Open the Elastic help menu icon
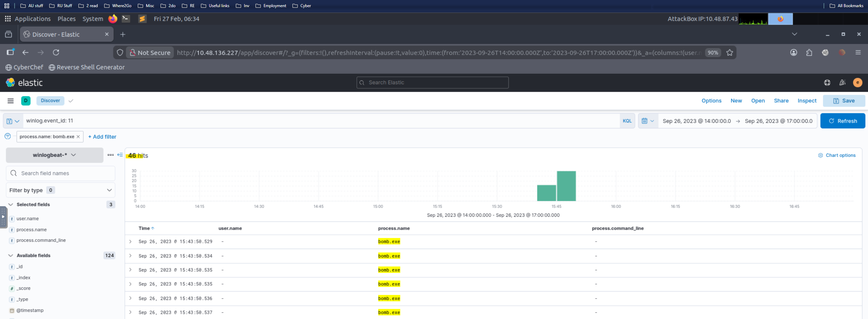Image resolution: width=868 pixels, height=319 pixels. (827, 83)
